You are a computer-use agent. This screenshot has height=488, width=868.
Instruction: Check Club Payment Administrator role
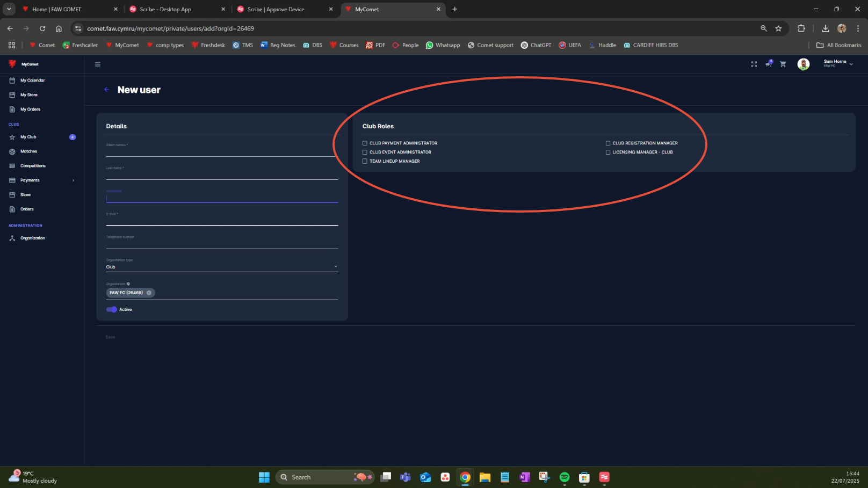pyautogui.click(x=365, y=143)
